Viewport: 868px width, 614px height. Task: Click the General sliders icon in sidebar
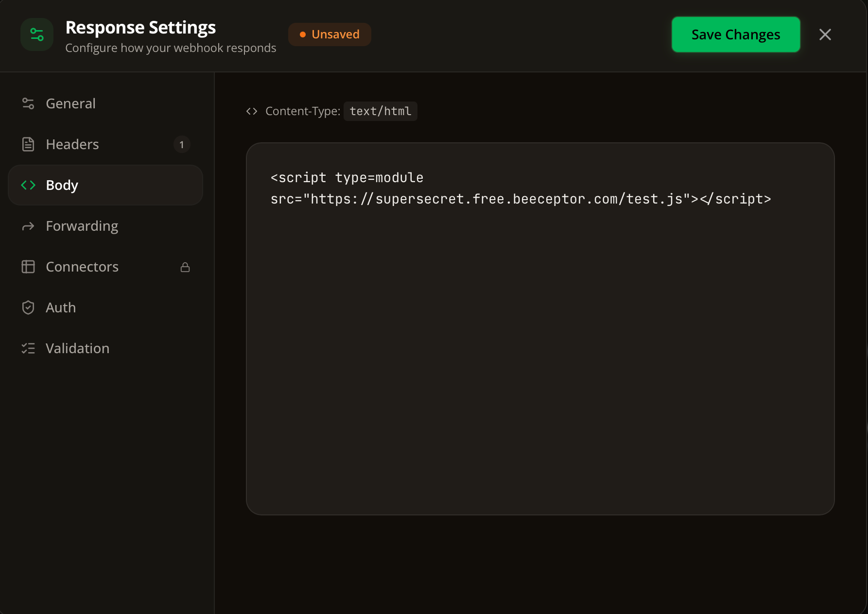[x=28, y=103]
